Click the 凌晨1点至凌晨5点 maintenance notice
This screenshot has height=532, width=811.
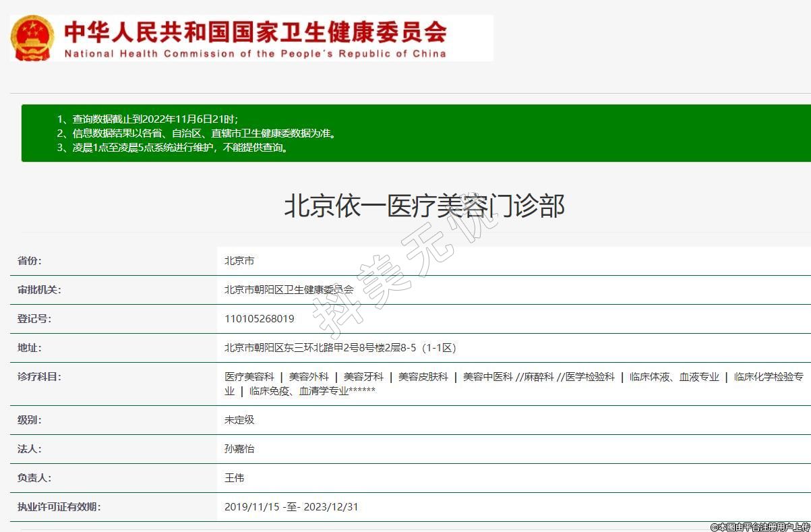coord(173,148)
